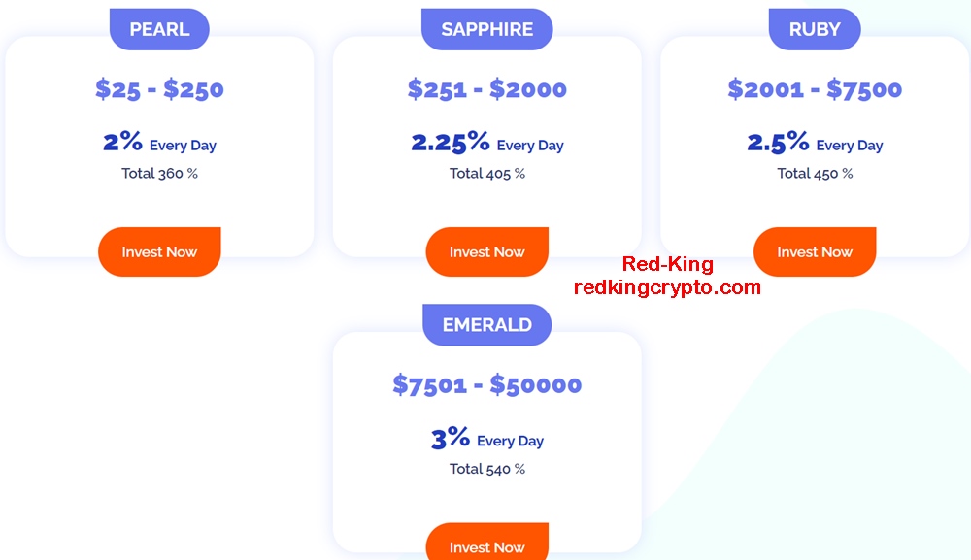Click the redkingcrypto.com watermark text

tap(668, 287)
